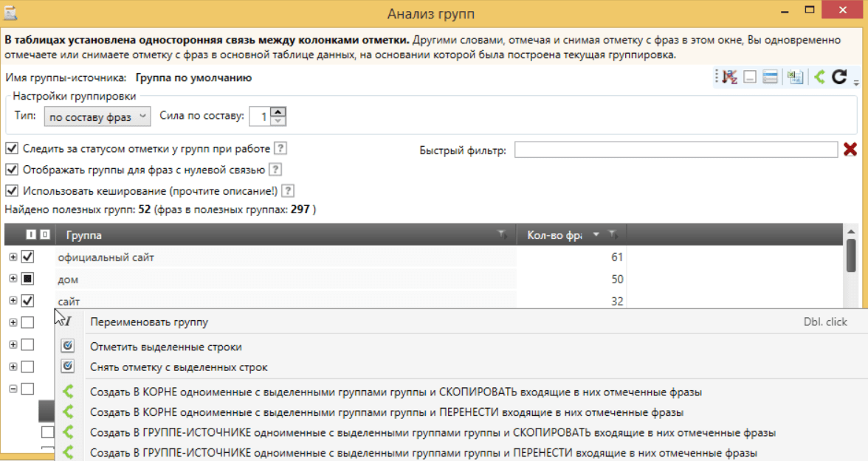Click the 'Группа' column header
868x461 pixels.
286,235
